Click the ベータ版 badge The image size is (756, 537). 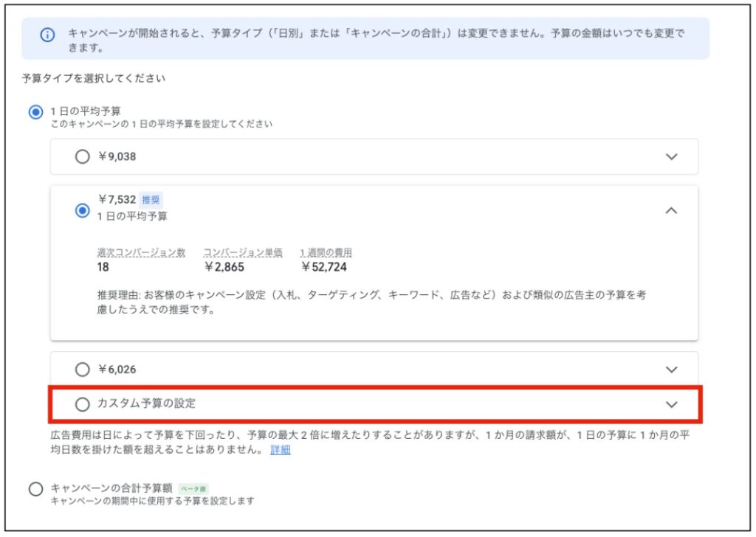pyautogui.click(x=194, y=488)
